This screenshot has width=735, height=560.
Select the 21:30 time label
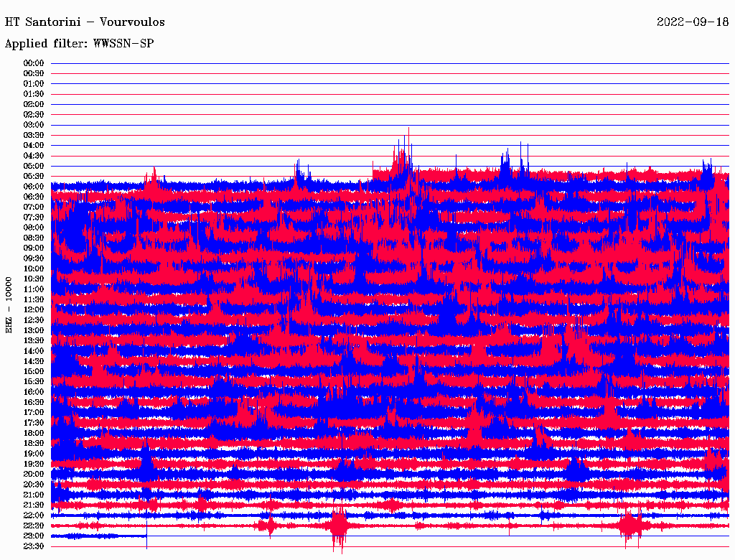34,505
